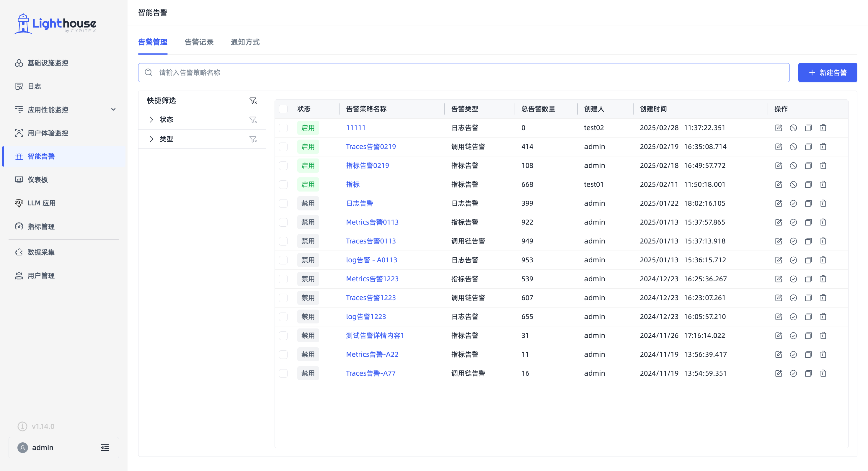Clear the 类型 filter icon
The height and width of the screenshot is (471, 868).
tap(253, 139)
